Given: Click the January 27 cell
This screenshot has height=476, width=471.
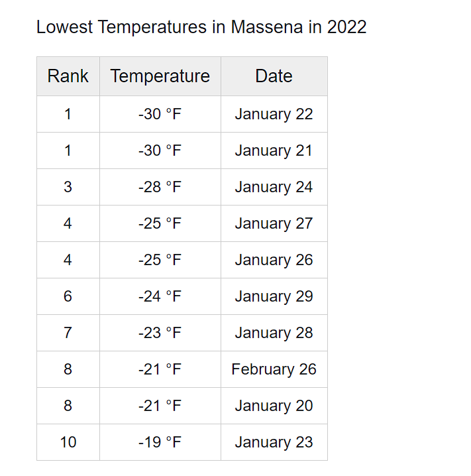Looking at the screenshot, I should point(274,223).
